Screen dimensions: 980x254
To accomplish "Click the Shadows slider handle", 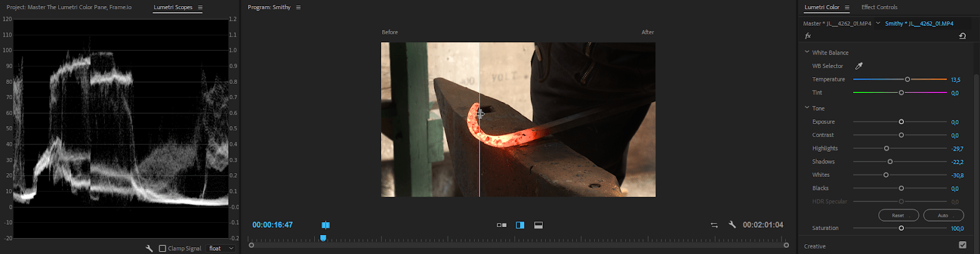I will pos(890,162).
